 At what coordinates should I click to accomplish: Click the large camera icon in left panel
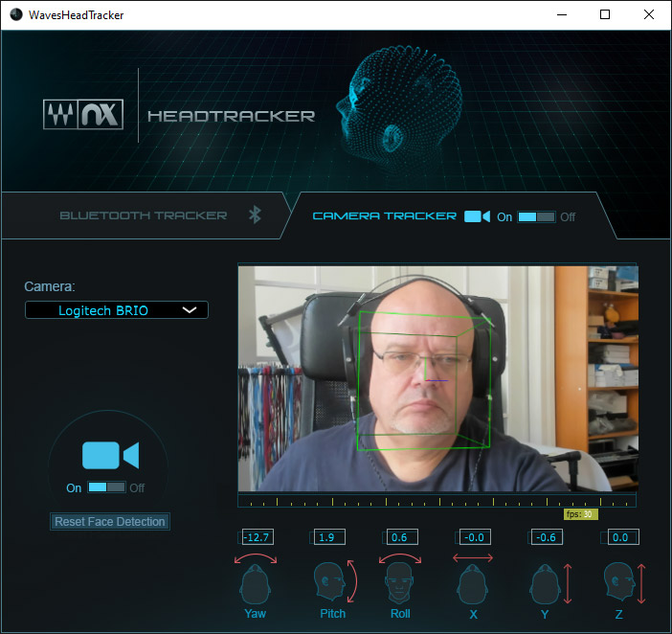click(x=110, y=455)
